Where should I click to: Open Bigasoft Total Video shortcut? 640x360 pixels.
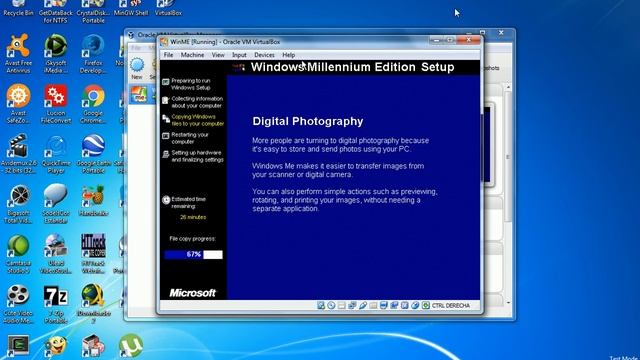click(x=18, y=204)
